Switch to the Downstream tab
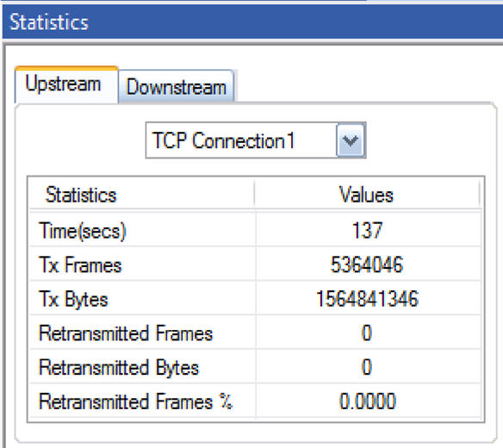This screenshot has height=448, width=503. [176, 87]
